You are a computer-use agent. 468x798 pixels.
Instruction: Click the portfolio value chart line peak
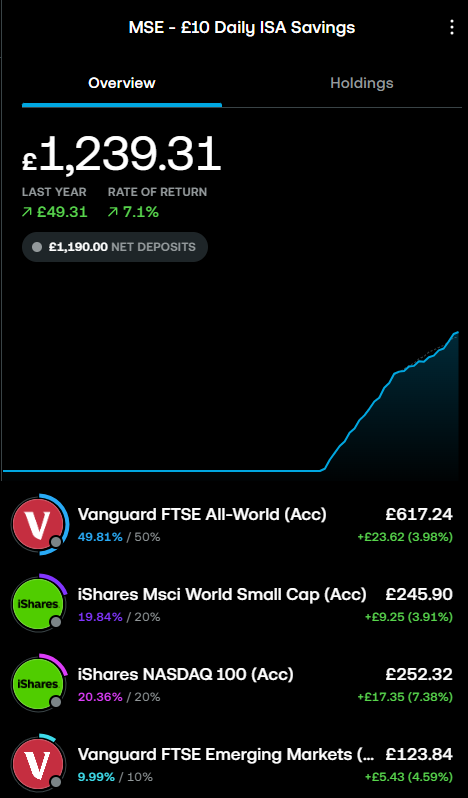tap(456, 332)
